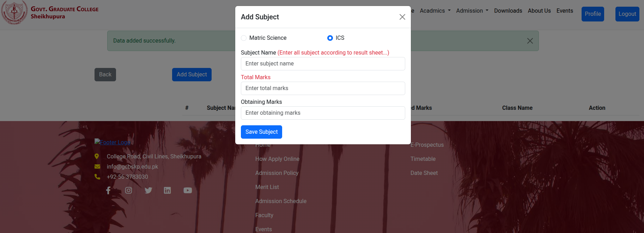Click the YouTube footer icon

point(188,190)
